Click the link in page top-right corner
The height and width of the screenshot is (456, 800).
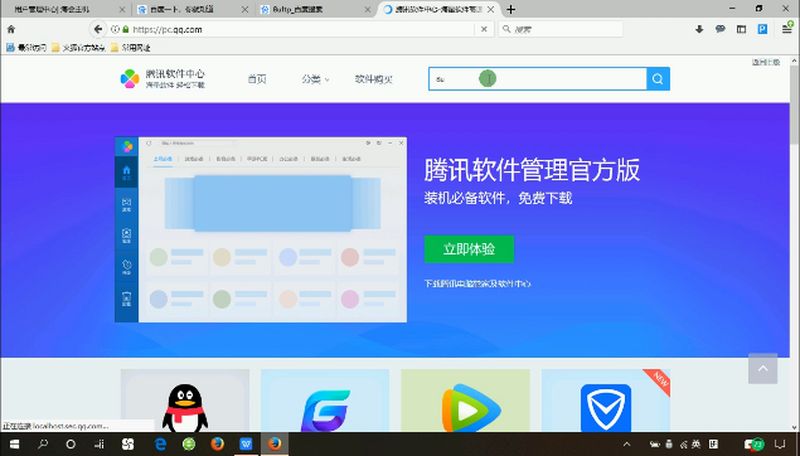pos(766,62)
